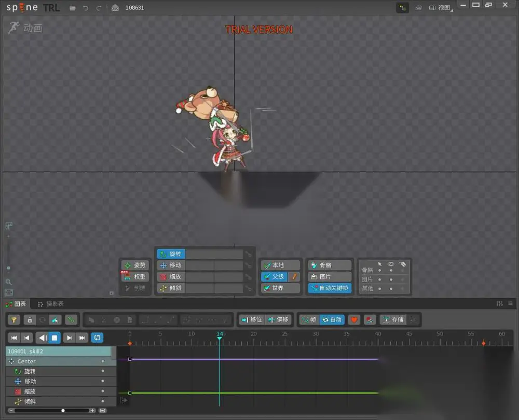Select the 权重 (Weights) tool

tap(135, 277)
